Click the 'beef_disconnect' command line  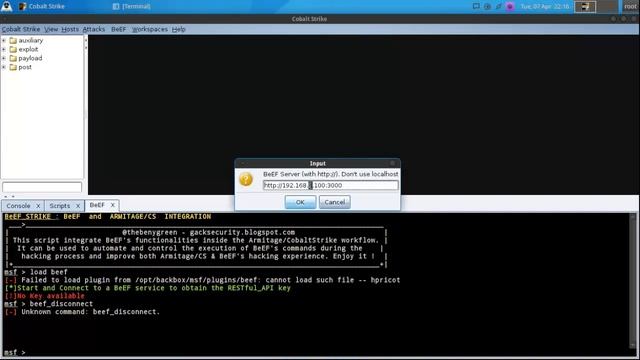[49, 304]
